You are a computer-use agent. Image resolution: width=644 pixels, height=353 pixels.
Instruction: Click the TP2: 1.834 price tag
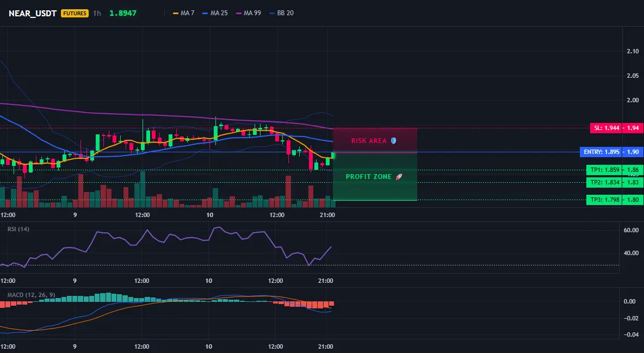click(x=604, y=182)
